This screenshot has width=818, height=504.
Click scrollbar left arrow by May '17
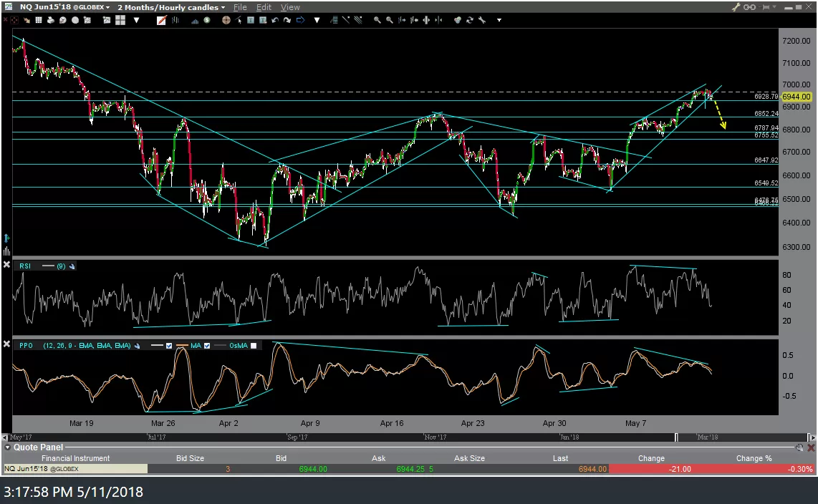5,437
